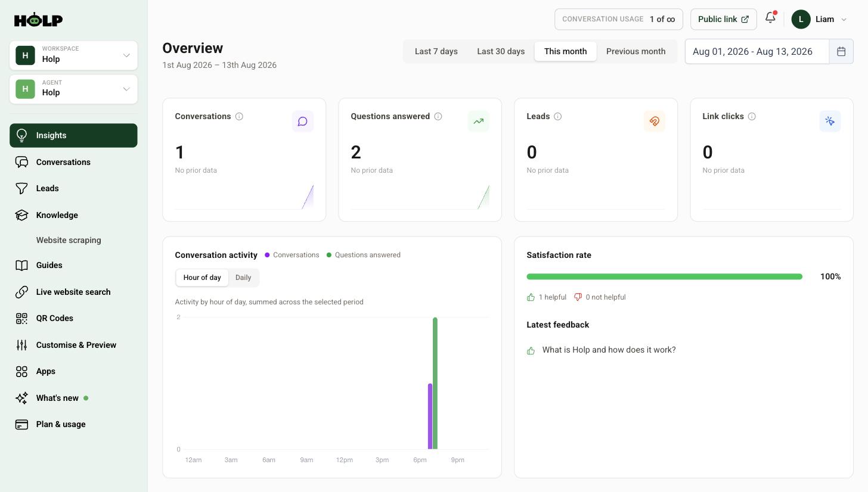This screenshot has height=492, width=868.
Task: Open the Leads sidebar item
Action: 73,188
